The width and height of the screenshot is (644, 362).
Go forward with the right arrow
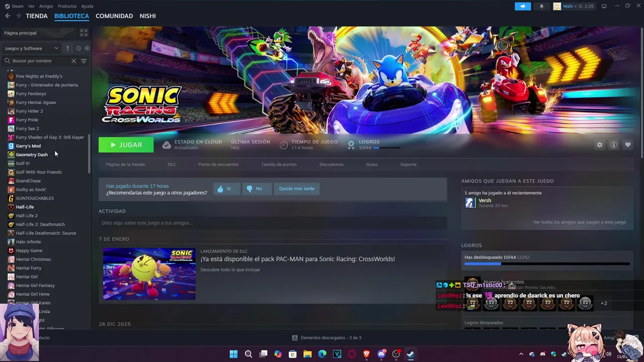[x=18, y=16]
